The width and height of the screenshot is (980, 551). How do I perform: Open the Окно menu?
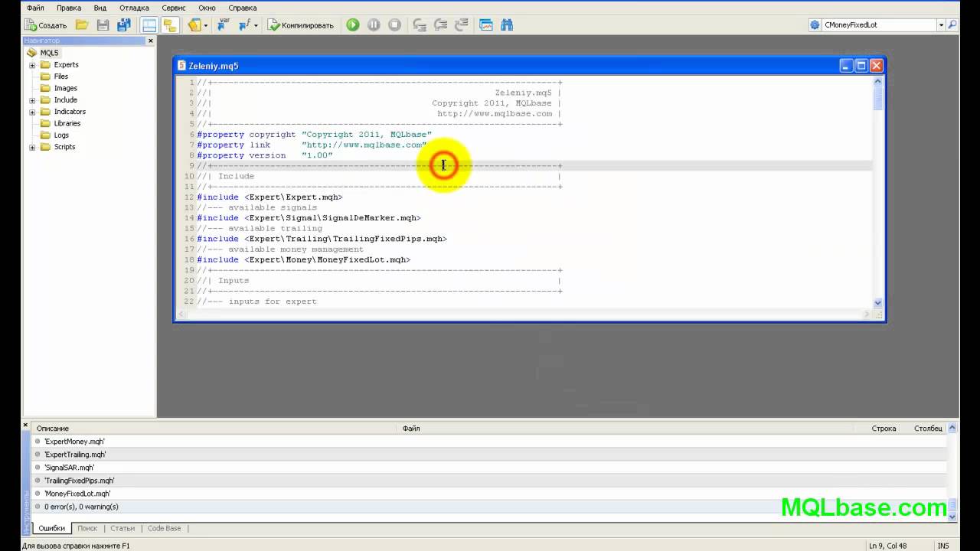click(207, 8)
